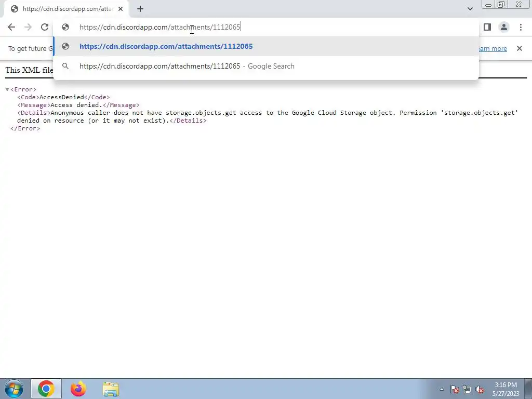
Task: Click the Show Desktop strip
Action: [x=528, y=389]
